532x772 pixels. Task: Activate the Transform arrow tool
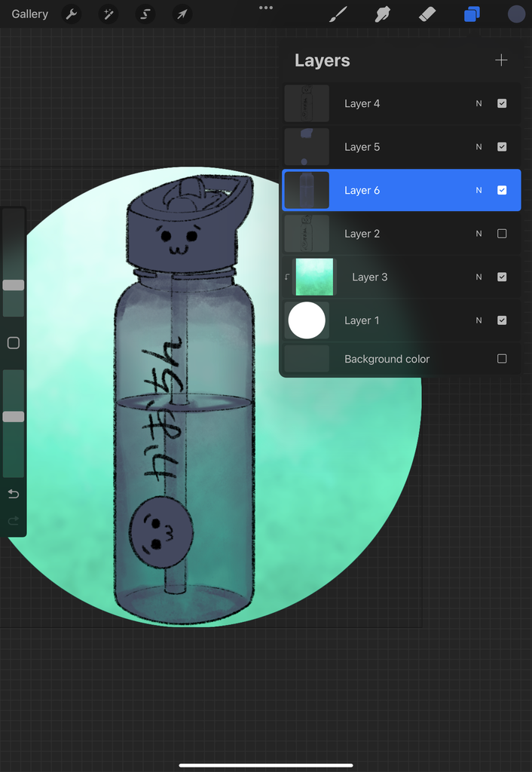point(182,14)
